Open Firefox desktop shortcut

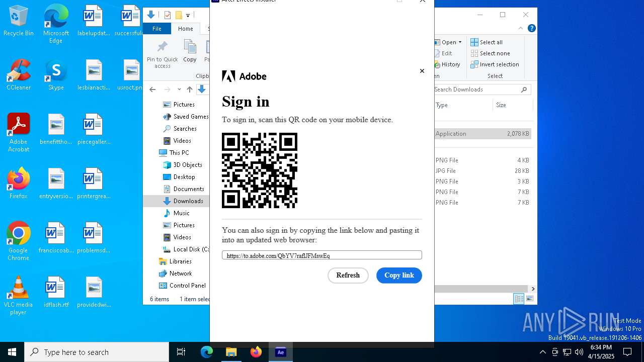[19, 184]
